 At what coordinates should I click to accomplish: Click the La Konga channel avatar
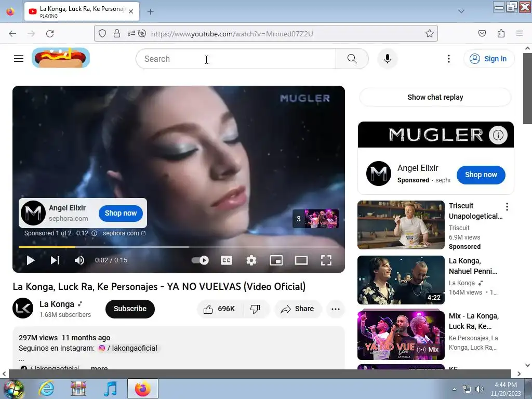(23, 308)
